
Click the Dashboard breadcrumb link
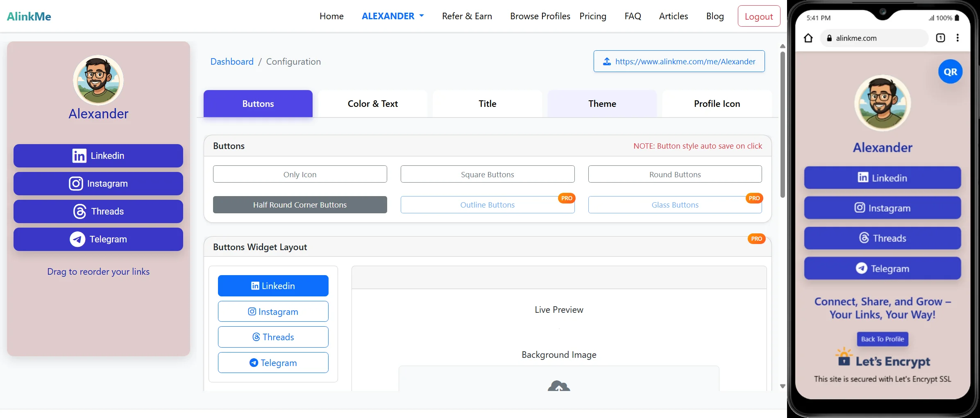tap(231, 61)
